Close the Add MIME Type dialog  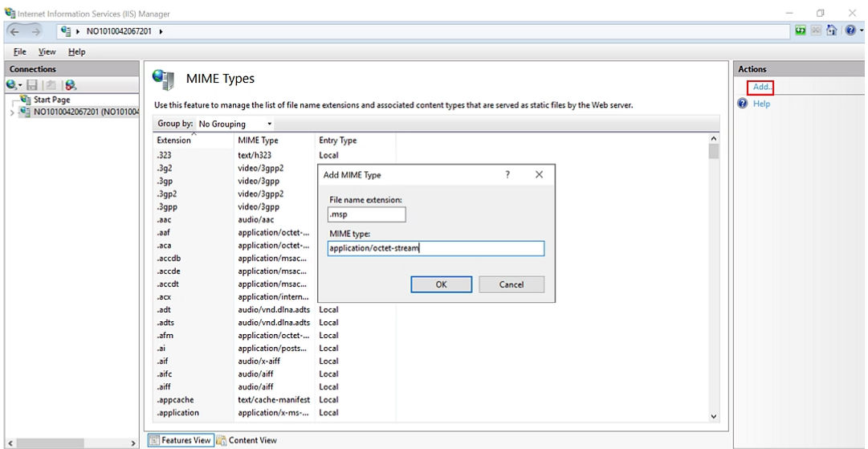(x=539, y=174)
